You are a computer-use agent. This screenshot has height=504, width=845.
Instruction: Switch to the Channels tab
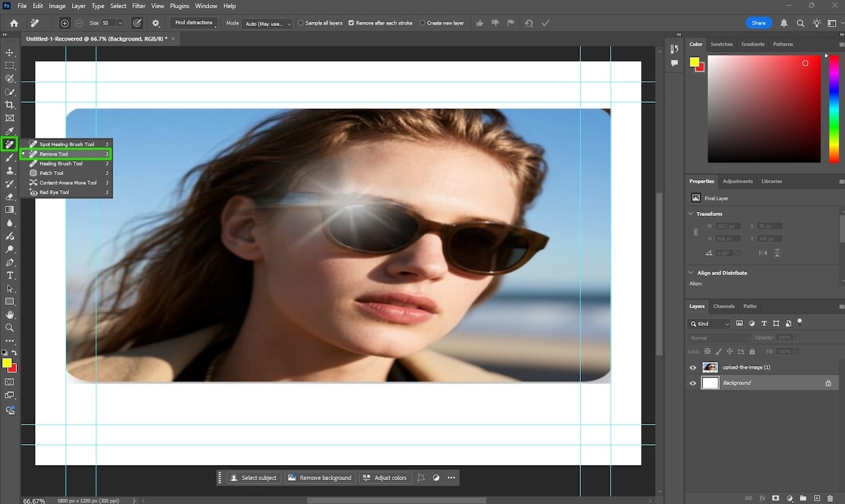[x=724, y=306]
